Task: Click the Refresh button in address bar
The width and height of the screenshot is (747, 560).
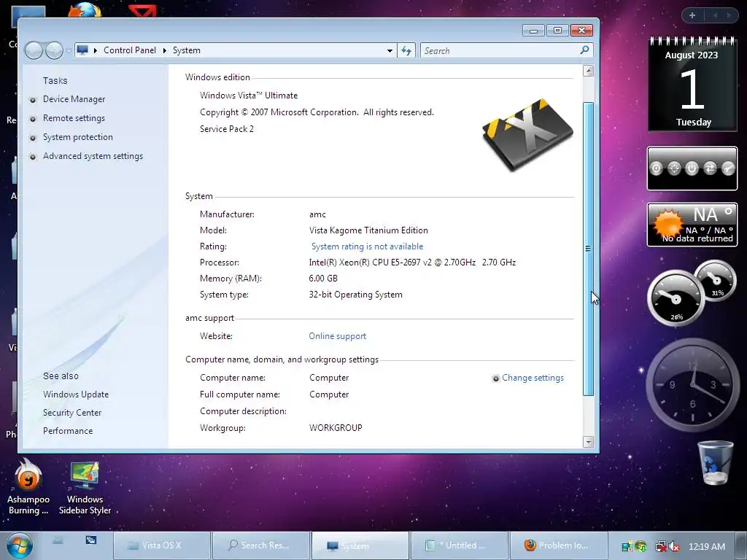Action: (x=406, y=50)
